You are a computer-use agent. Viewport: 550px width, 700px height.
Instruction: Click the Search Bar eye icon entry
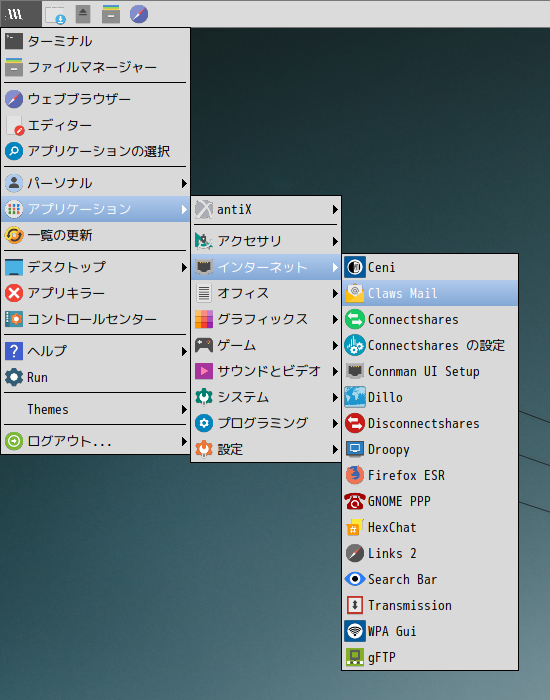click(x=430, y=579)
